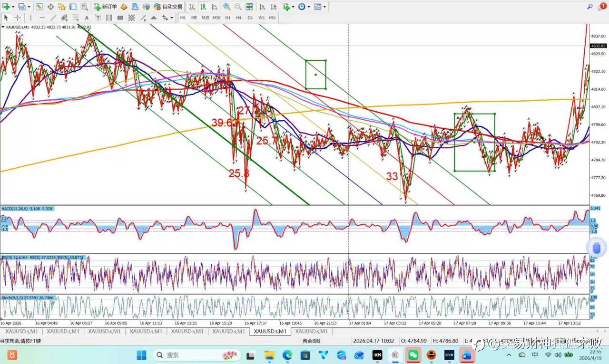
Task: Open the Strategy Tester magnifier-chart icon
Action: [x=84, y=7]
